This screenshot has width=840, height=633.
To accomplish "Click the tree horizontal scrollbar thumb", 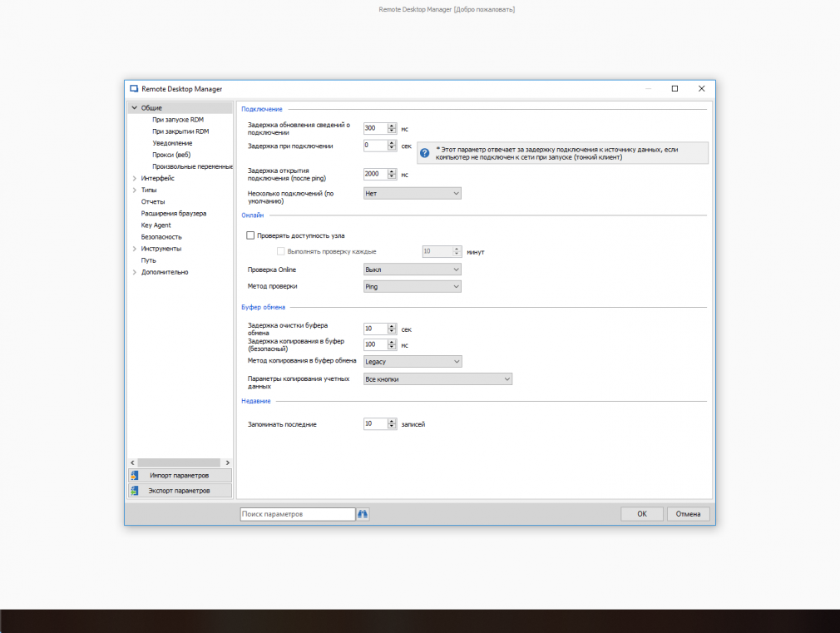I will (179, 462).
